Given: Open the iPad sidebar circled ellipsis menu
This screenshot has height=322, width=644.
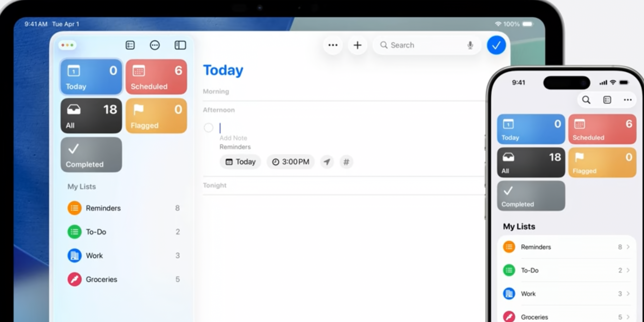Looking at the screenshot, I should coord(155,45).
